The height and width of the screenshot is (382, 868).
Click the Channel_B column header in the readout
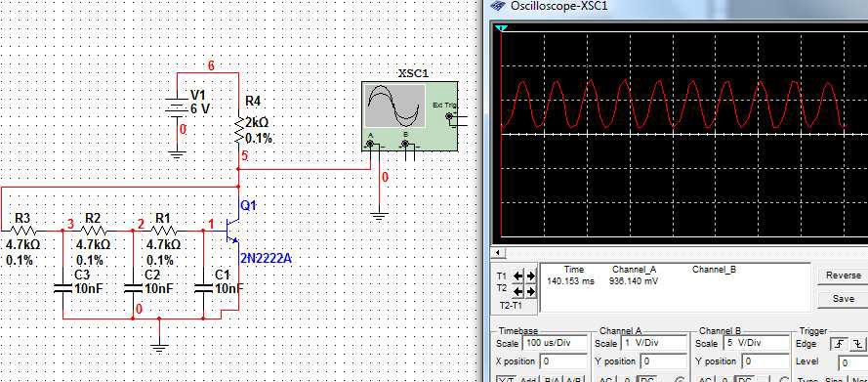(714, 270)
